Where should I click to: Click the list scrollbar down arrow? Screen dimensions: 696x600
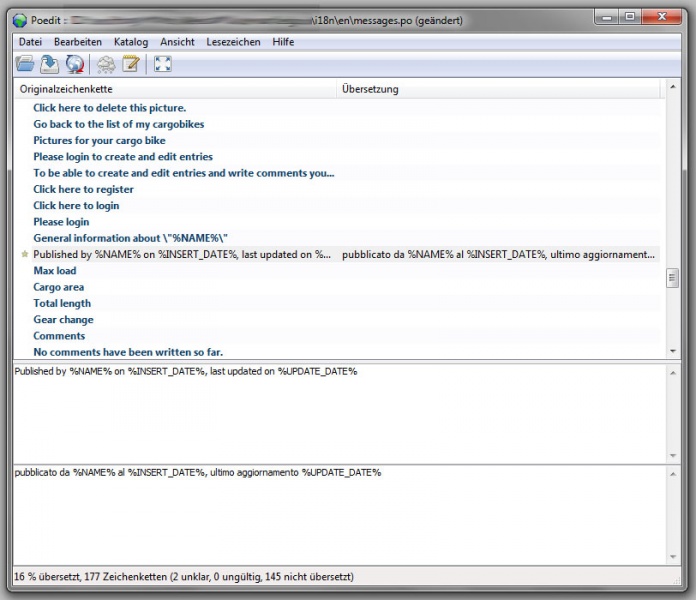pos(672,351)
